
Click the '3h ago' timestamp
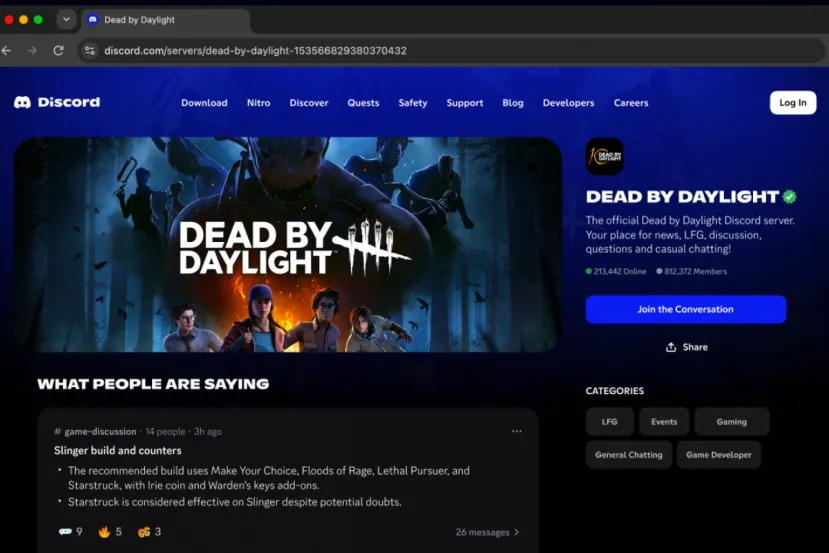tap(208, 432)
